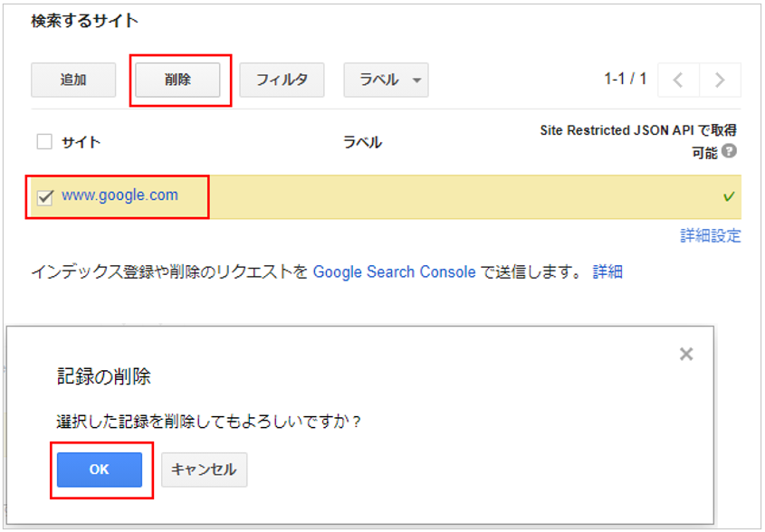Image resolution: width=765 pixels, height=532 pixels.
Task: Close the 記録の削除 dialog with X
Action: 686,354
